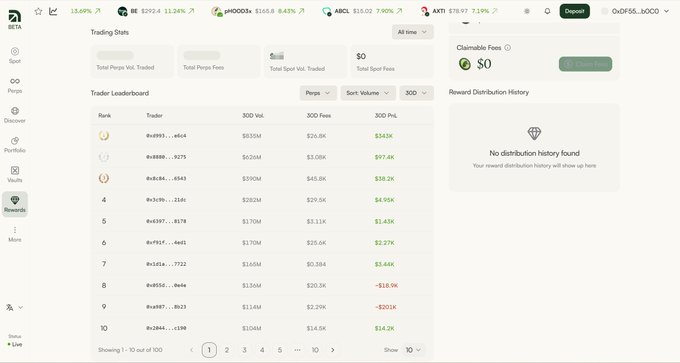Click trader address 0xd993...e6c4

pyautogui.click(x=166, y=136)
